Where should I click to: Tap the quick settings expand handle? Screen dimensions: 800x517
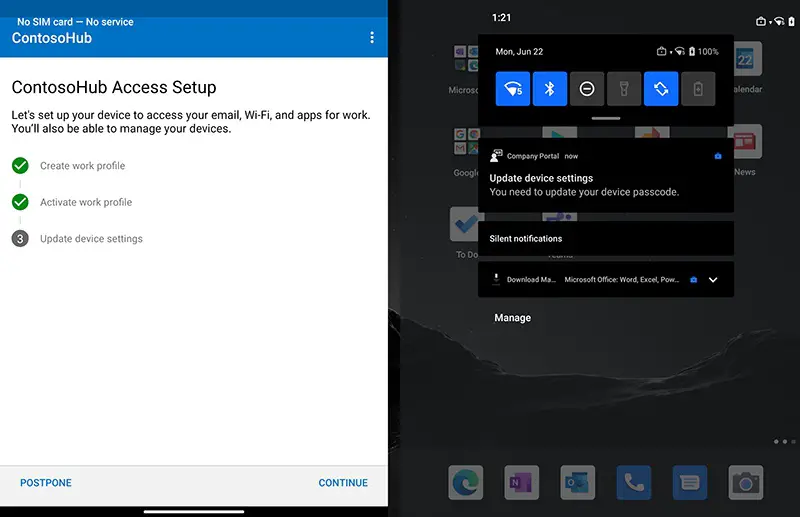[x=606, y=118]
